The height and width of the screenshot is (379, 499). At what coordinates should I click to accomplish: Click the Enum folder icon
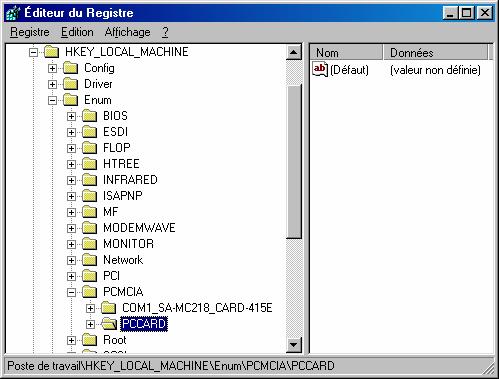(71, 100)
